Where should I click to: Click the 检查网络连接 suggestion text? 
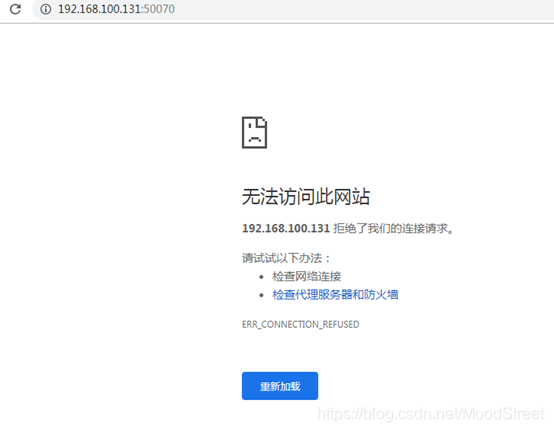(x=306, y=276)
